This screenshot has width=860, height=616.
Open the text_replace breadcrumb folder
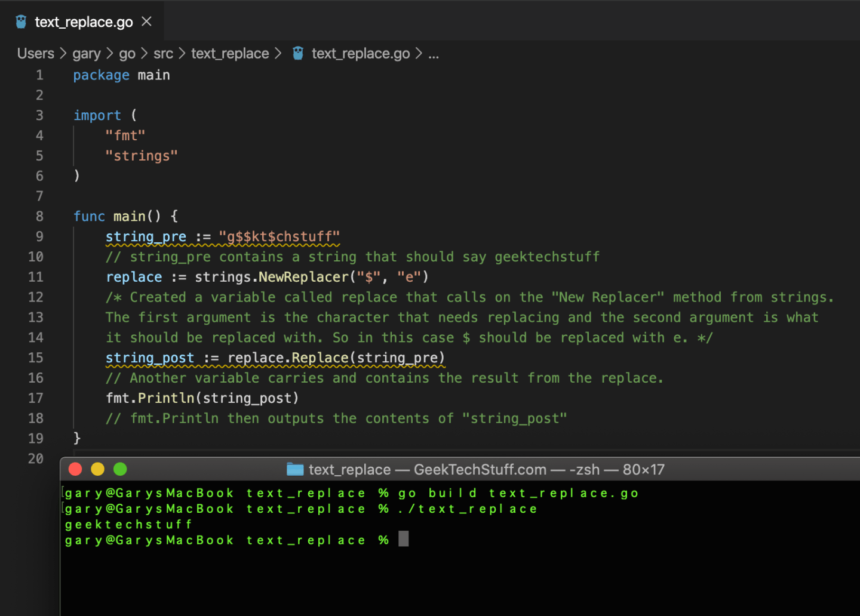click(230, 54)
